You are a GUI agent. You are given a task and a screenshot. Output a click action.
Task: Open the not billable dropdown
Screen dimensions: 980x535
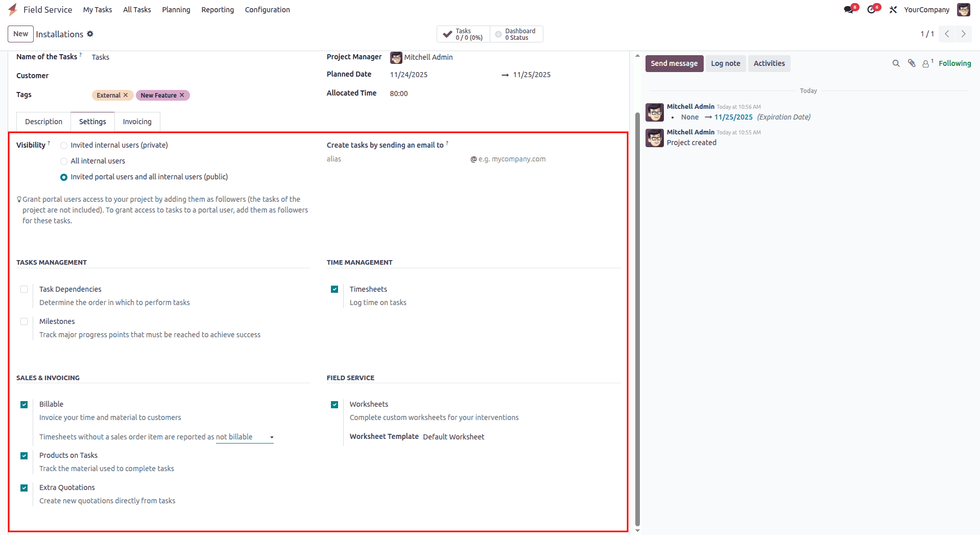244,437
